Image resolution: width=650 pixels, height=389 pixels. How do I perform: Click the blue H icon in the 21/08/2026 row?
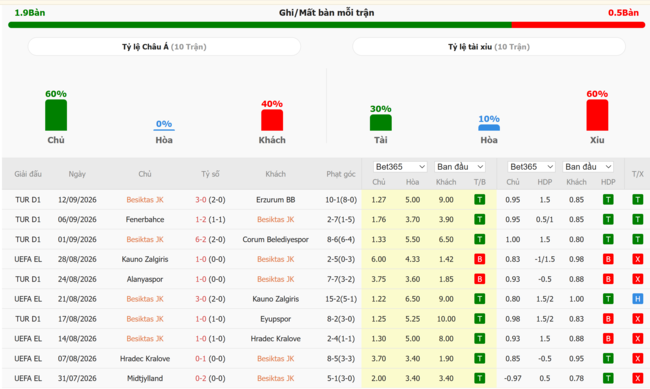pyautogui.click(x=637, y=299)
